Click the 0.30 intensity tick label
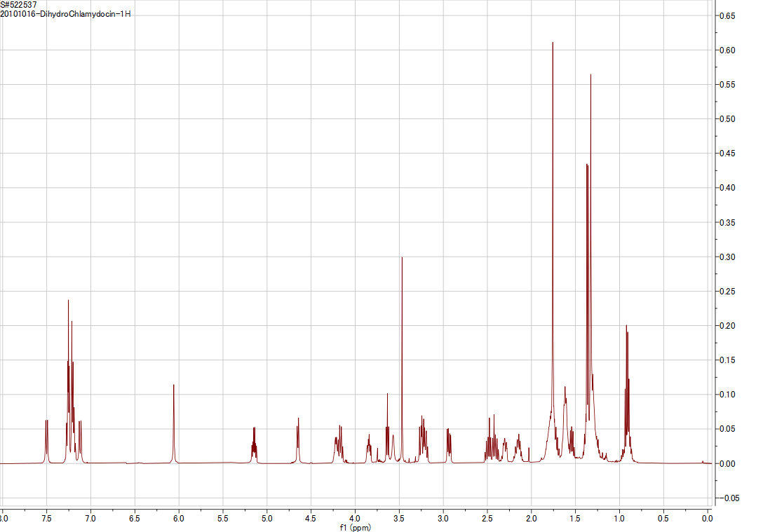Screen dimensions: 763x532 729,257
